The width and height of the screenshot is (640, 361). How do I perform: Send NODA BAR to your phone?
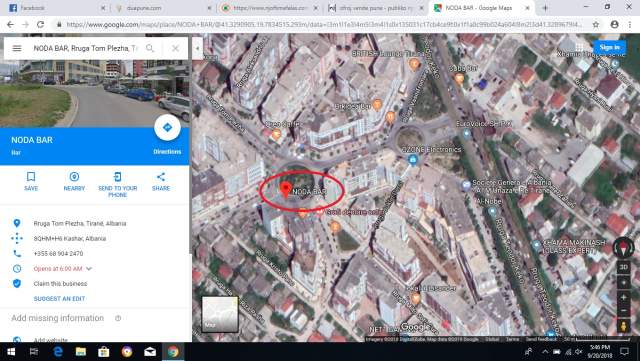pyautogui.click(x=118, y=185)
